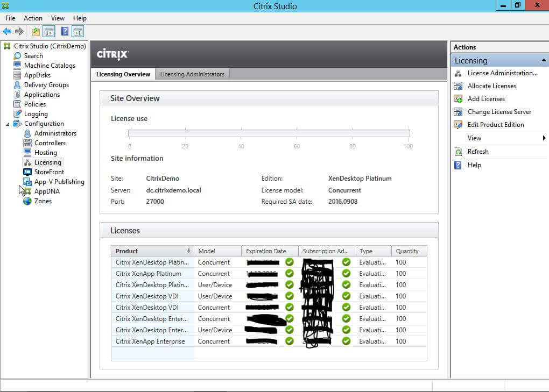549x392 pixels.
Task: Open AppDNA node
Action: 47,191
